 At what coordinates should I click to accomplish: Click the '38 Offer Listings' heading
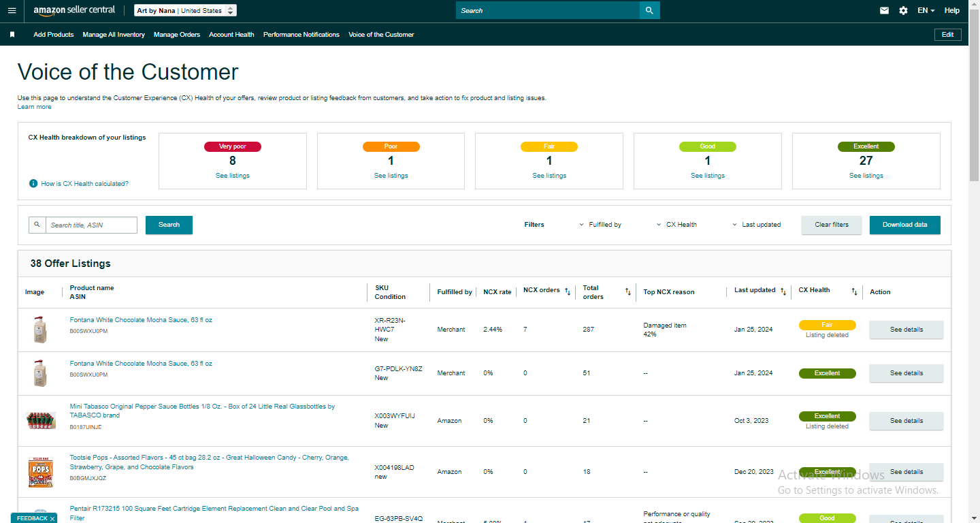70,264
